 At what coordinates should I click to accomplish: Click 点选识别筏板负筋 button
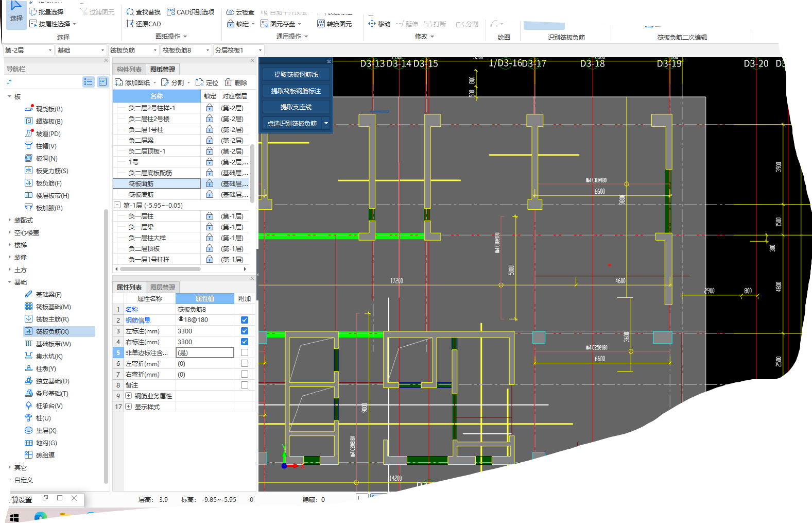(x=292, y=123)
